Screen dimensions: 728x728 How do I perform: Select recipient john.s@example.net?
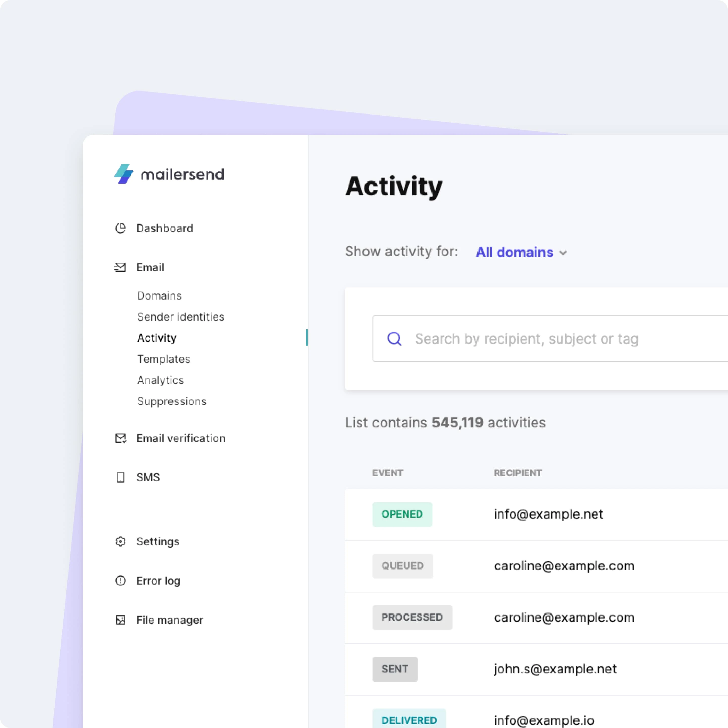pyautogui.click(x=555, y=669)
